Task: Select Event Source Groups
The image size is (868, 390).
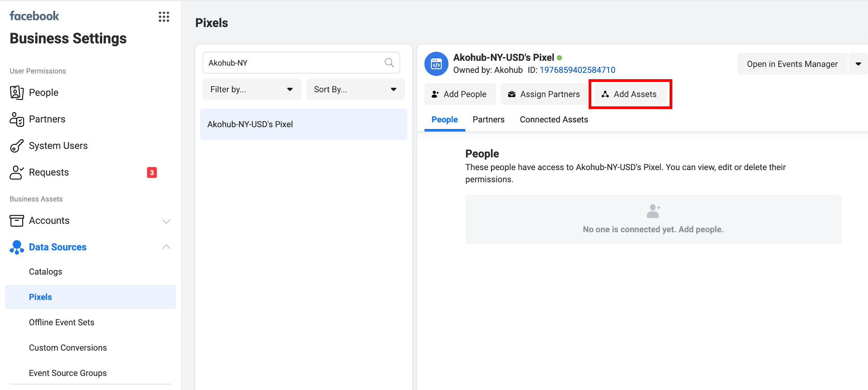Action: 68,373
